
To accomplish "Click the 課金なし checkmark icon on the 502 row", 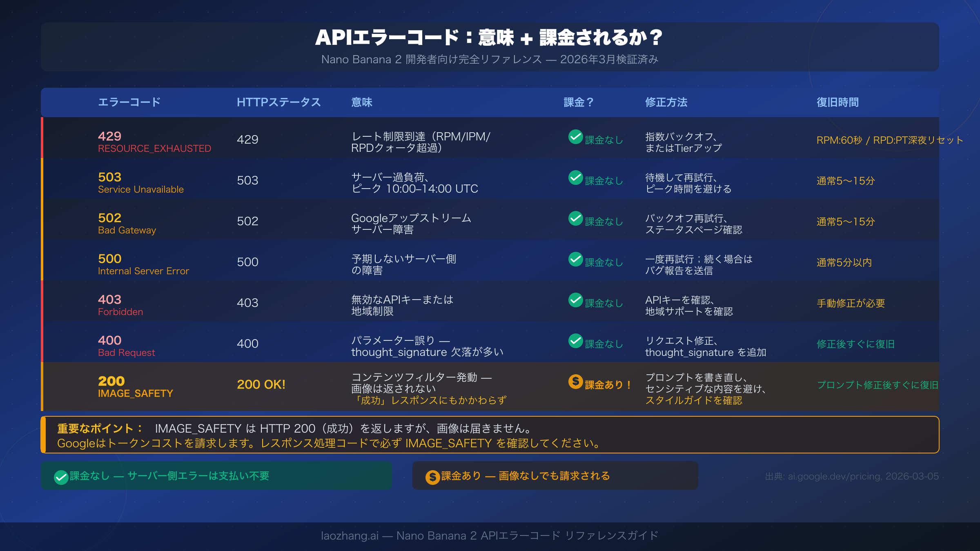I will (x=575, y=219).
